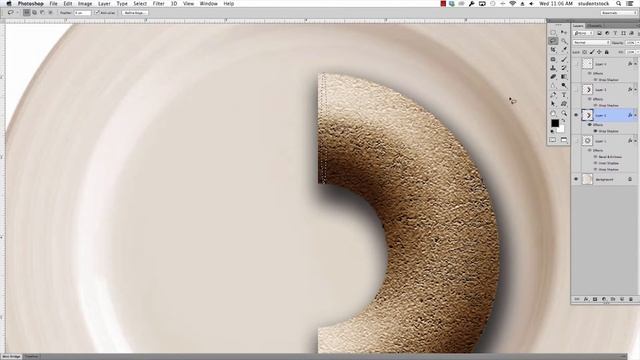Select the History Brush tool
The image size is (640, 360).
click(564, 68)
